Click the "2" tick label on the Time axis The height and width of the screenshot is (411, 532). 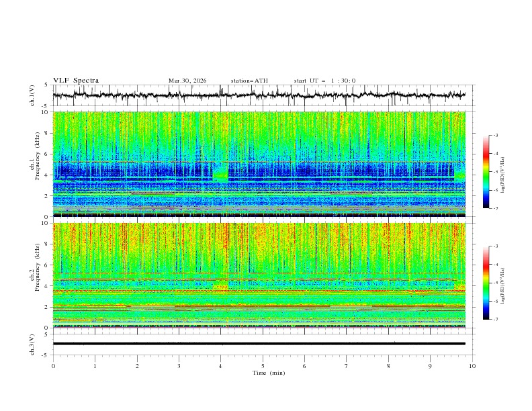coord(137,366)
